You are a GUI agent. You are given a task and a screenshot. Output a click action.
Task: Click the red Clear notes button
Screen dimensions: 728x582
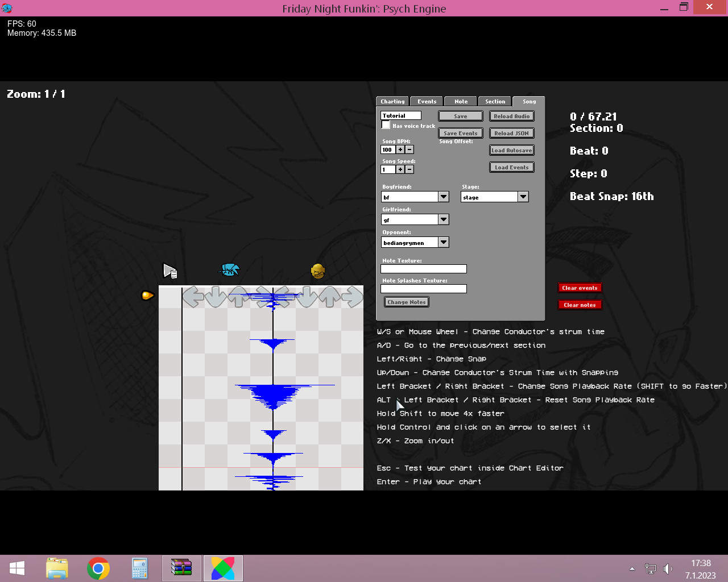coord(580,305)
